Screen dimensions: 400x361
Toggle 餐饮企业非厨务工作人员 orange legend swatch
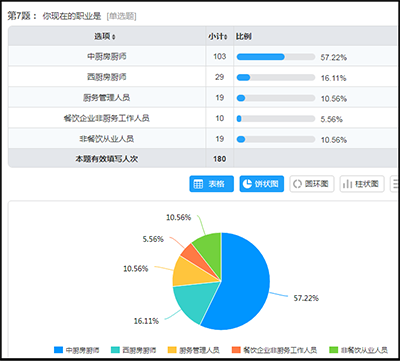pyautogui.click(x=236, y=350)
